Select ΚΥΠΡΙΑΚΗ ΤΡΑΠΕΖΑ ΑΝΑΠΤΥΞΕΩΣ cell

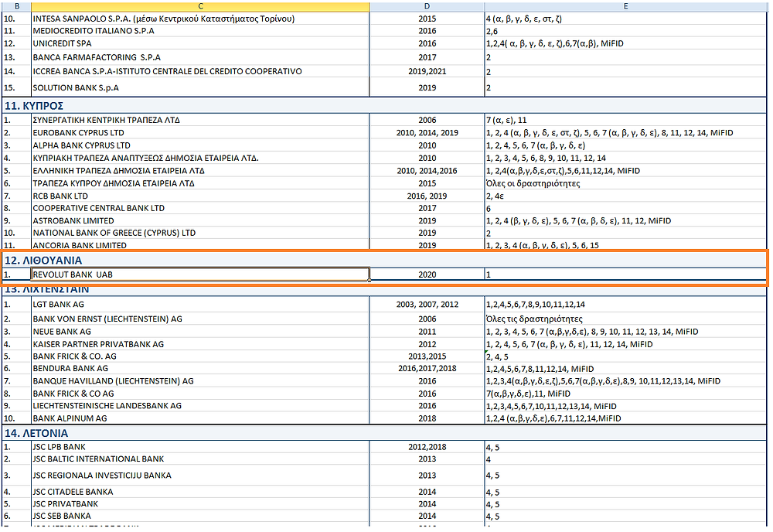pyautogui.click(x=200, y=159)
